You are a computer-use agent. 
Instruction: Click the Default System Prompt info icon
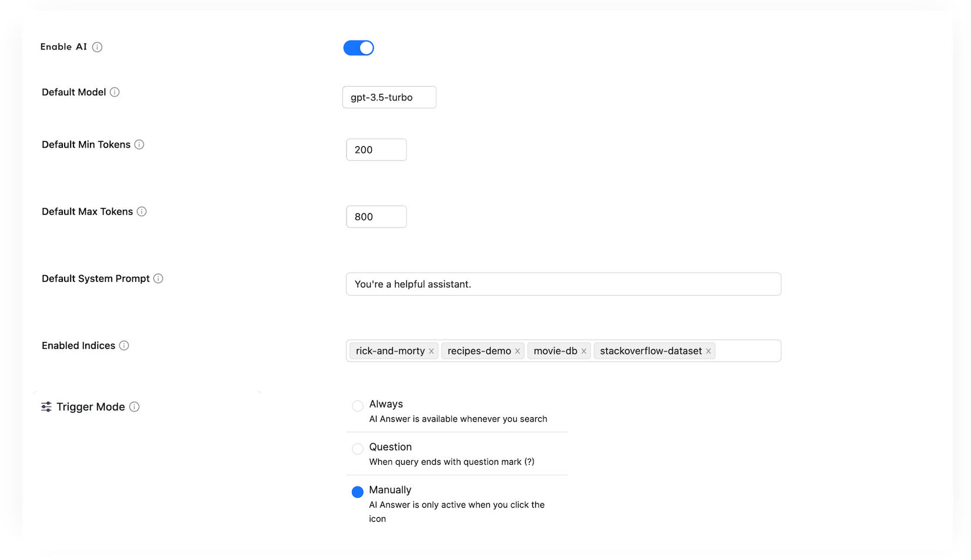pyautogui.click(x=158, y=279)
